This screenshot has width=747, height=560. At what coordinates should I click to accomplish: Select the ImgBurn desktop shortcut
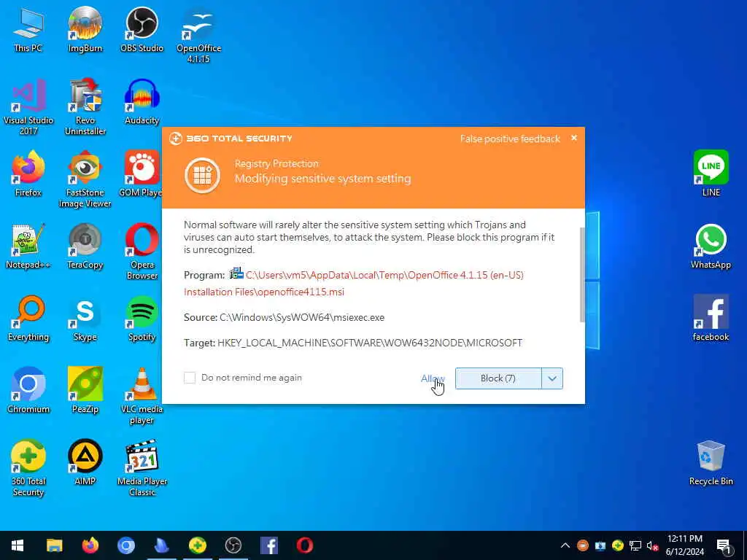[x=85, y=29]
